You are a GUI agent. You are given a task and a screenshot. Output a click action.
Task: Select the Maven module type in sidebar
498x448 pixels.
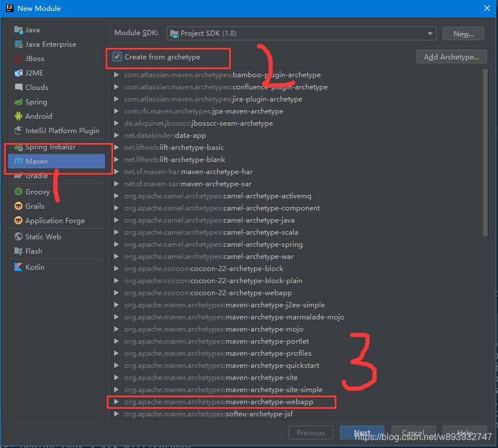click(x=37, y=161)
